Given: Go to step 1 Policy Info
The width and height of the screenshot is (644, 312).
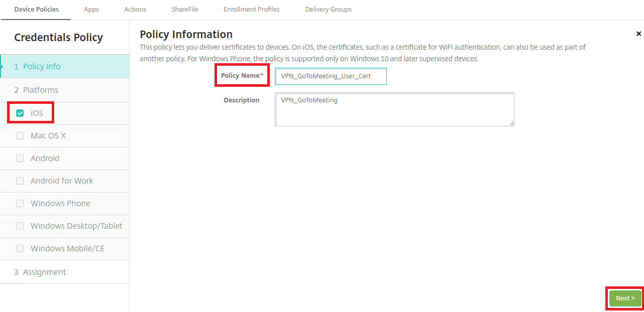Looking at the screenshot, I should 42,67.
